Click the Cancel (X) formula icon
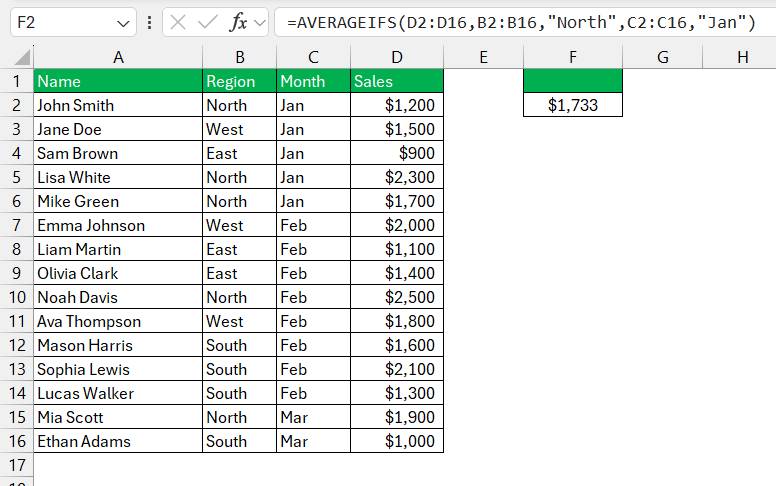Image resolution: width=776 pixels, height=486 pixels. point(178,22)
